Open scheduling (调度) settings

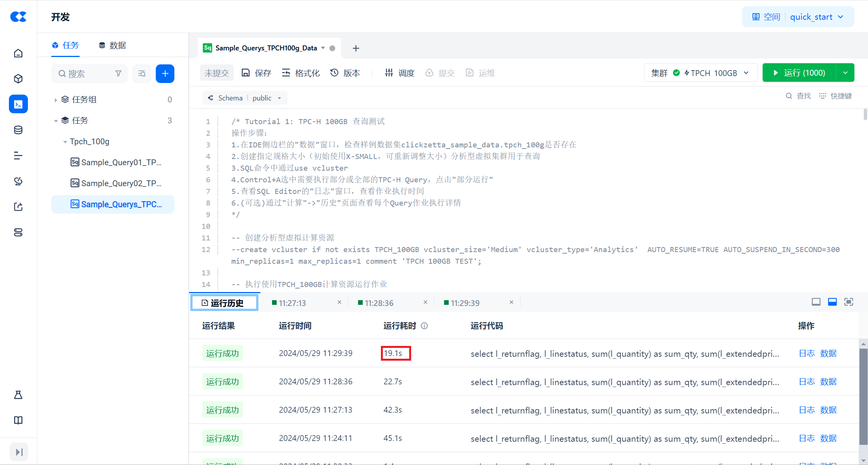[400, 73]
